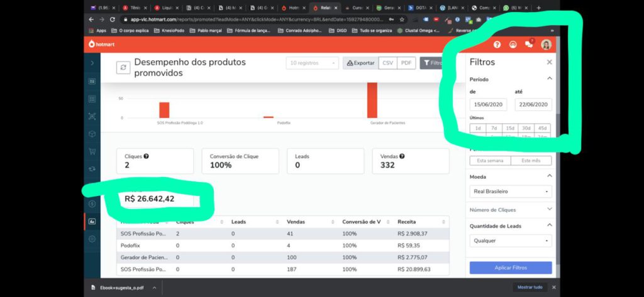This screenshot has width=644, height=297.
Task: Click the browser reload button
Action: pos(113,19)
